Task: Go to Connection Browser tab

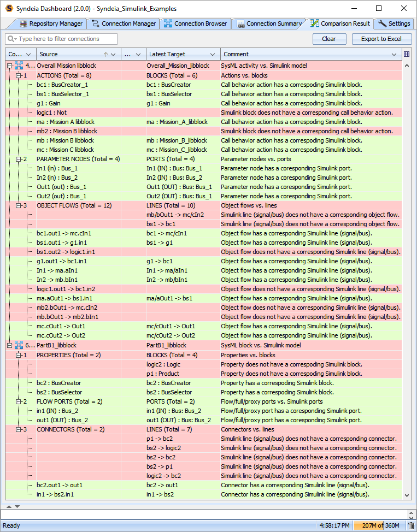Action: click(196, 23)
